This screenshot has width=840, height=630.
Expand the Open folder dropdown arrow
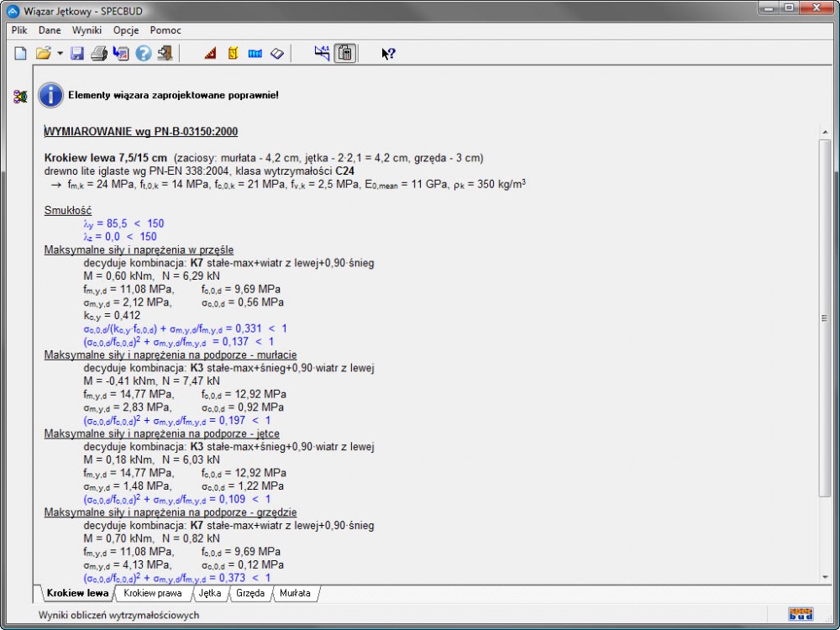60,54
